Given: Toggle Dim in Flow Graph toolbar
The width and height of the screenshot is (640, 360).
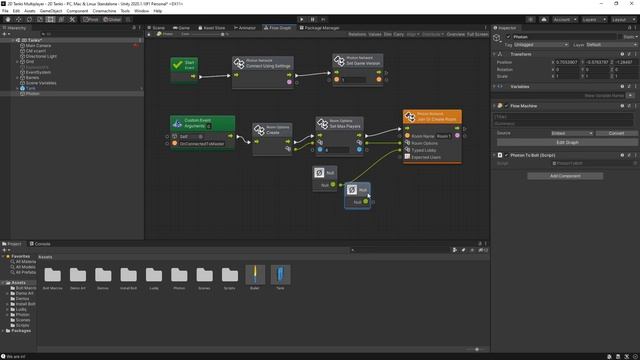Looking at the screenshot, I should pos(387,34).
